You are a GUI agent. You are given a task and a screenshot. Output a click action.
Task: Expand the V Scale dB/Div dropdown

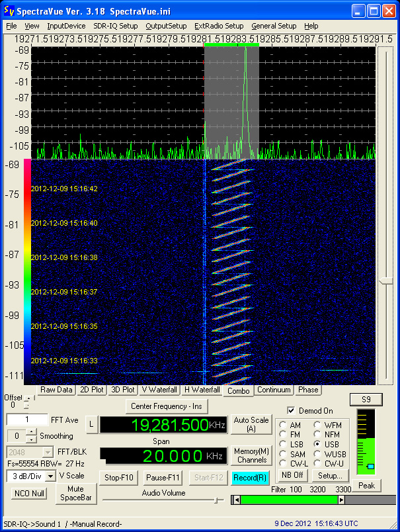tap(50, 476)
